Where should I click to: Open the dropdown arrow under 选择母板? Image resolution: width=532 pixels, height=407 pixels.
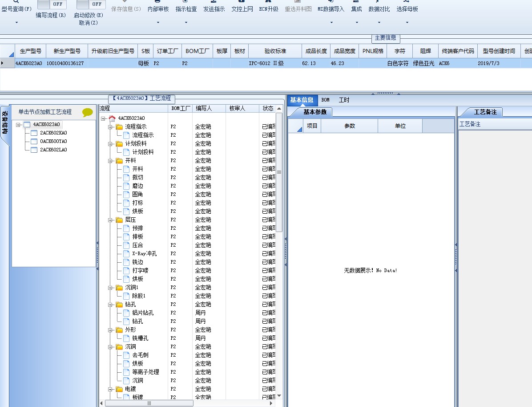tap(407, 23)
